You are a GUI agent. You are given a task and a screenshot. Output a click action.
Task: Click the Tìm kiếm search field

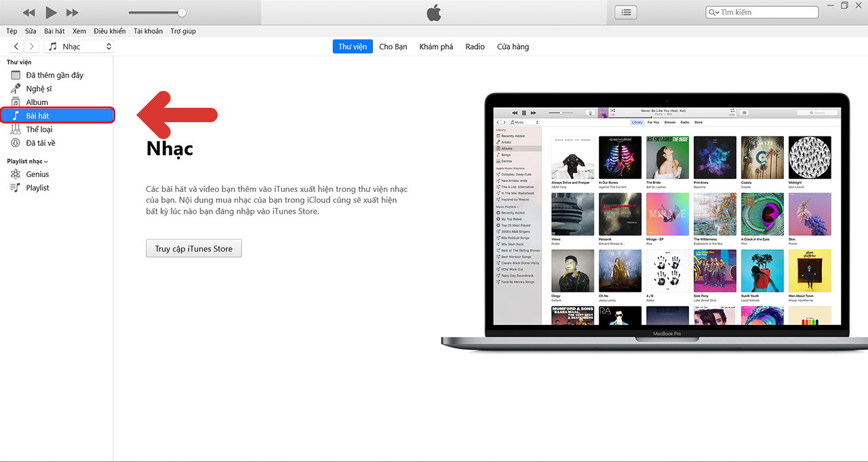tap(762, 12)
